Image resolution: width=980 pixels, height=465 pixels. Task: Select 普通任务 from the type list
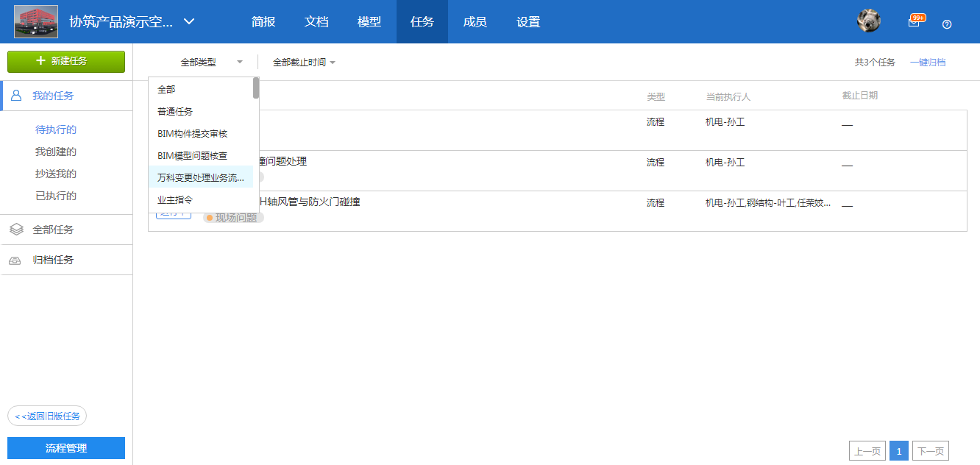[x=175, y=111]
